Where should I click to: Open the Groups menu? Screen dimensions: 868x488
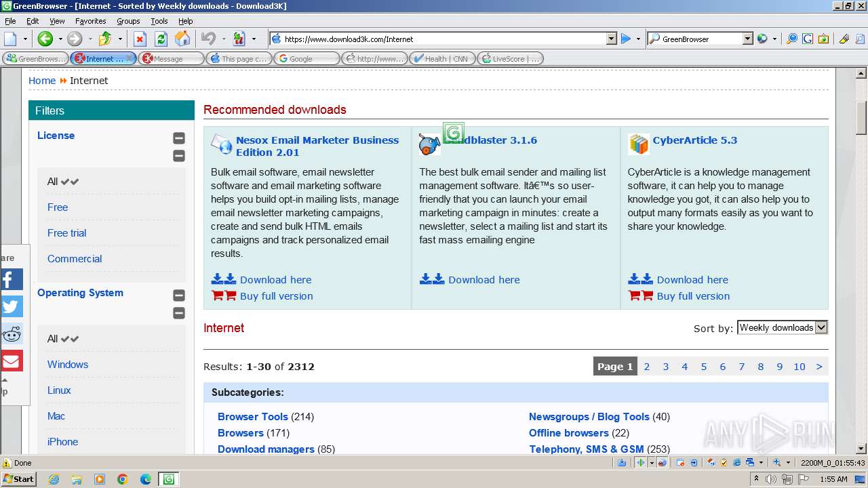point(128,21)
